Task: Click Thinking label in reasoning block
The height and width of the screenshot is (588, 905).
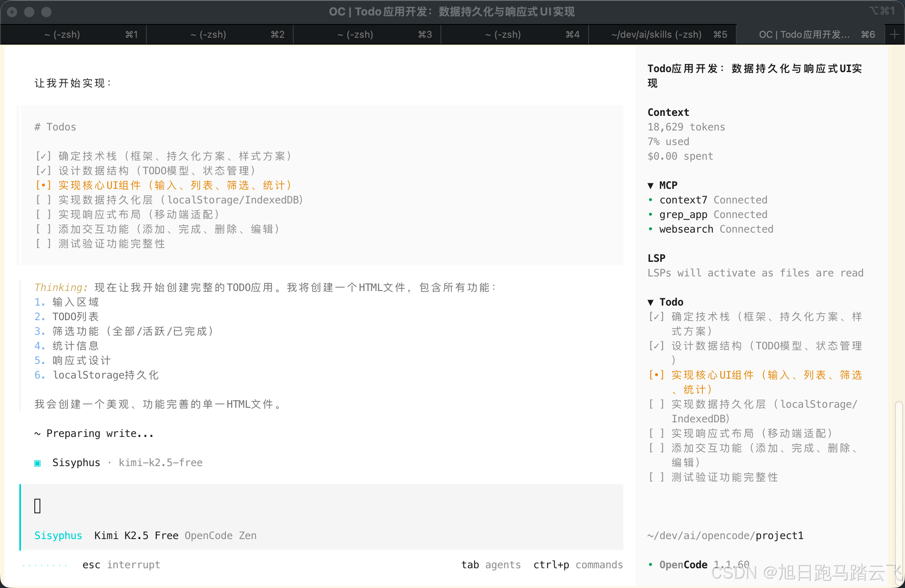Action: (61, 287)
